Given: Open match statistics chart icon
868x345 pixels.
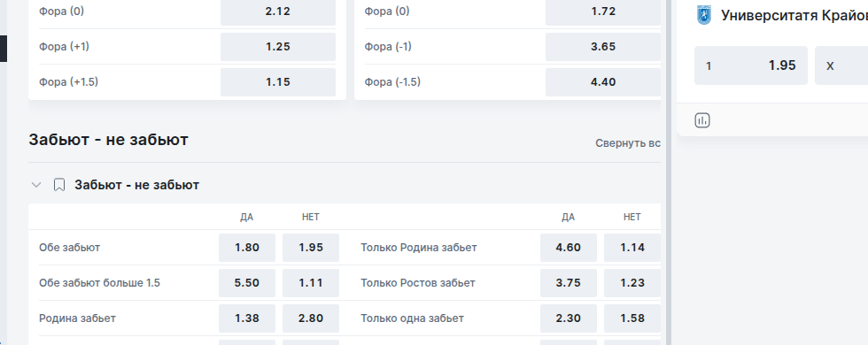Looking at the screenshot, I should 701,120.
